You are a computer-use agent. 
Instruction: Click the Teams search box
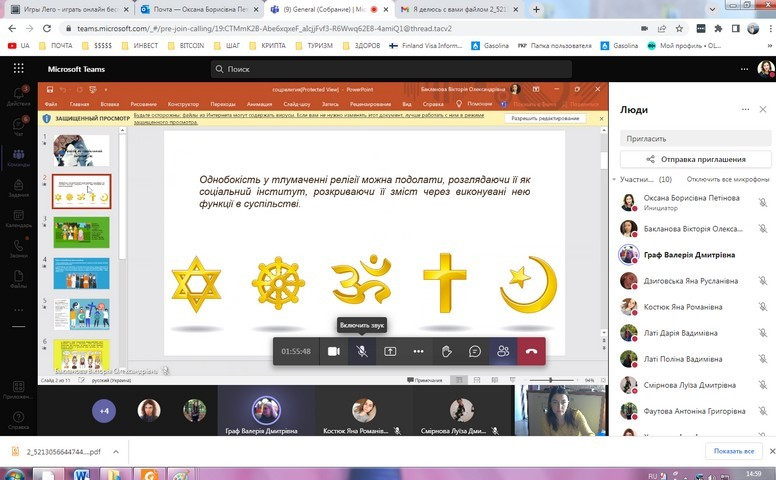[391, 69]
